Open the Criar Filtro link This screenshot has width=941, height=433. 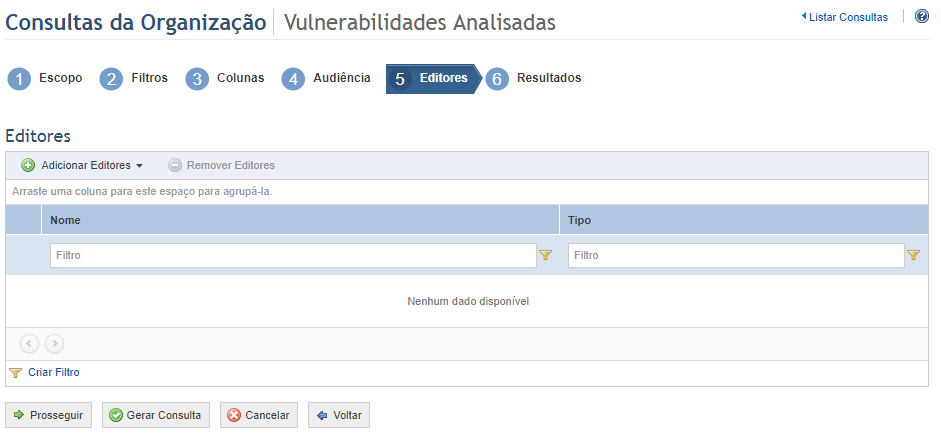(53, 372)
